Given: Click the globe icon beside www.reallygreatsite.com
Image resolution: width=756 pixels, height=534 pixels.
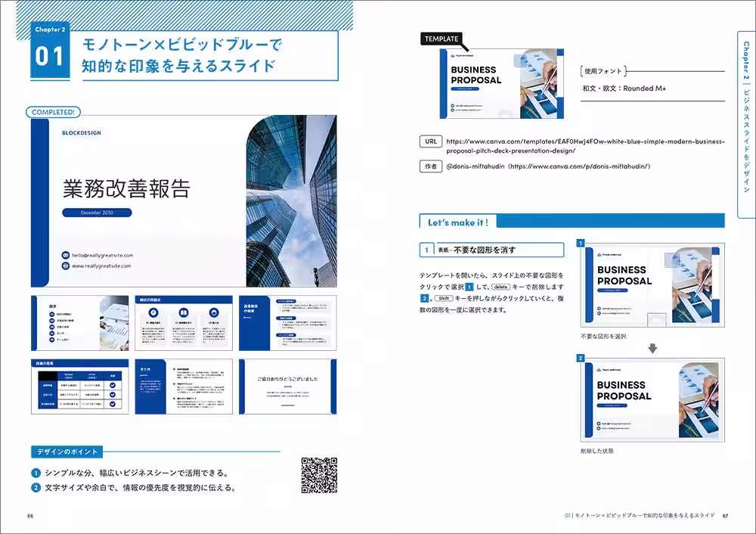Looking at the screenshot, I should pyautogui.click(x=66, y=266).
